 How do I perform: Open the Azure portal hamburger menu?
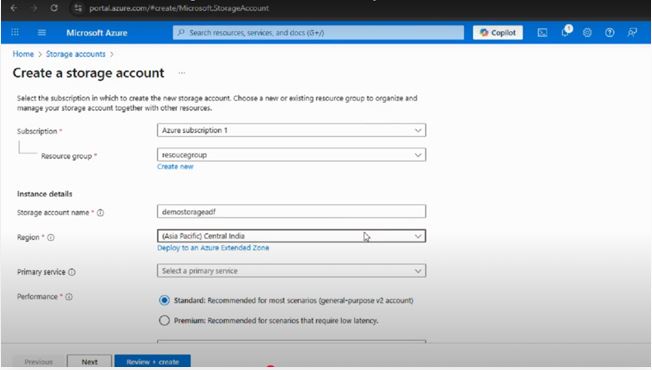tap(42, 32)
